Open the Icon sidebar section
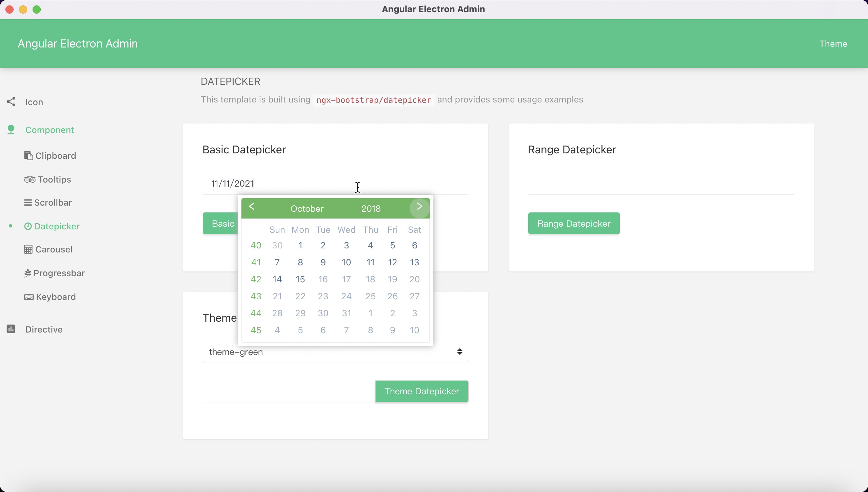 (x=34, y=102)
